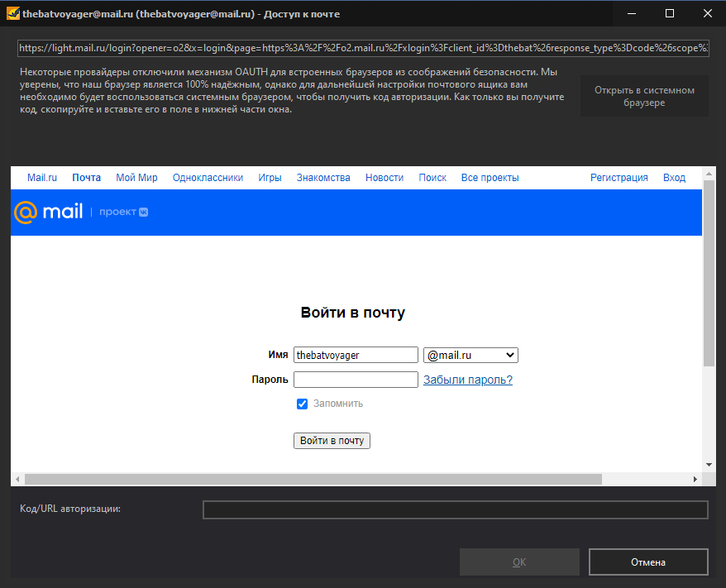
Task: Click horizontal scrollbar right arrow
Action: point(695,479)
